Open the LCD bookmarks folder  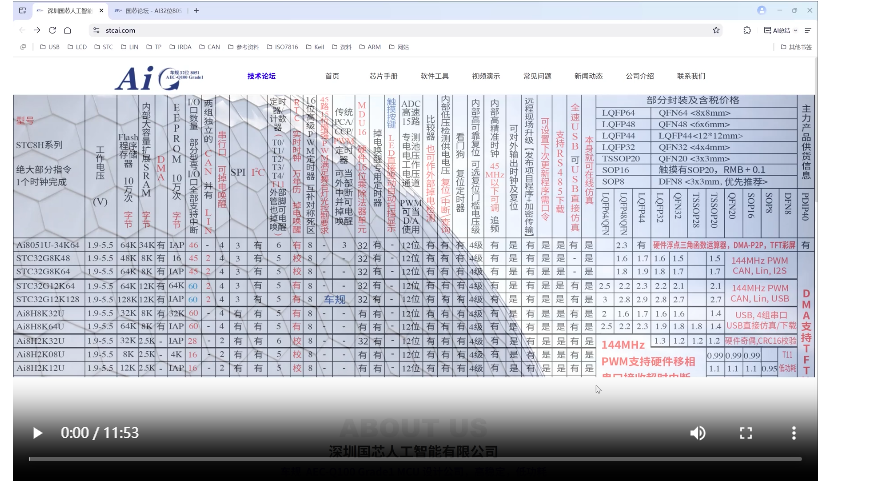pos(77,47)
